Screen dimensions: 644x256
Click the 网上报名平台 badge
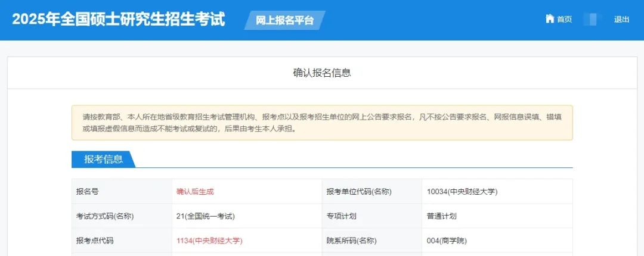click(284, 20)
